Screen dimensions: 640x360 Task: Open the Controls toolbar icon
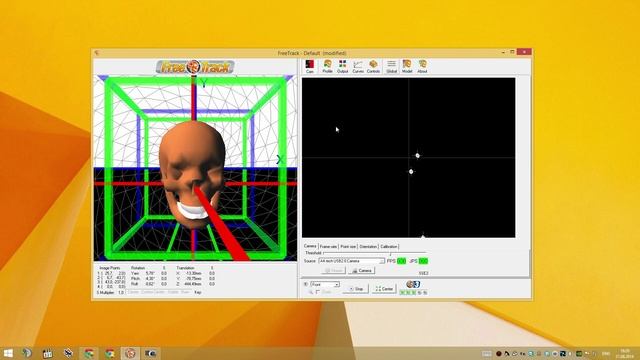point(373,66)
